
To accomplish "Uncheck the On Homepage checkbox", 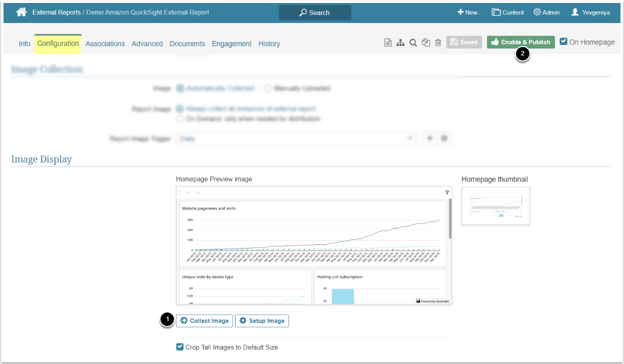I will [x=563, y=41].
